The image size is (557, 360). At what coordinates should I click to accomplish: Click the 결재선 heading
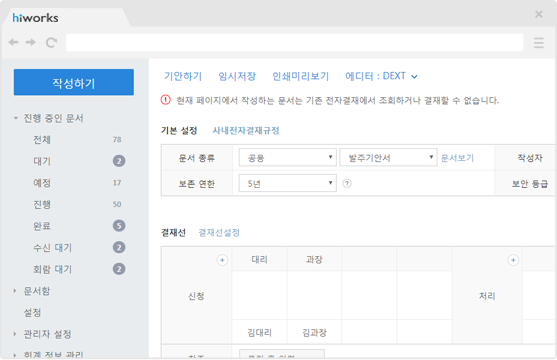point(173,233)
